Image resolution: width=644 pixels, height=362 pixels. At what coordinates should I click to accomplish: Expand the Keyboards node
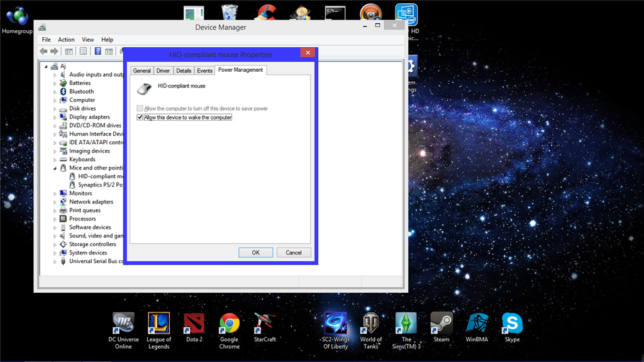point(55,160)
